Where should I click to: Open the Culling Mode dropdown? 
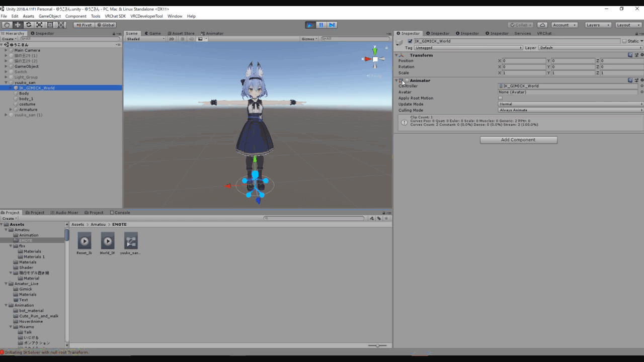tap(569, 110)
